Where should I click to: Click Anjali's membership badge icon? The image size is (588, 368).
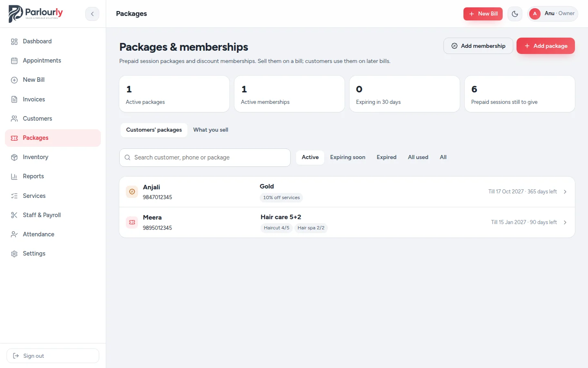point(132,191)
